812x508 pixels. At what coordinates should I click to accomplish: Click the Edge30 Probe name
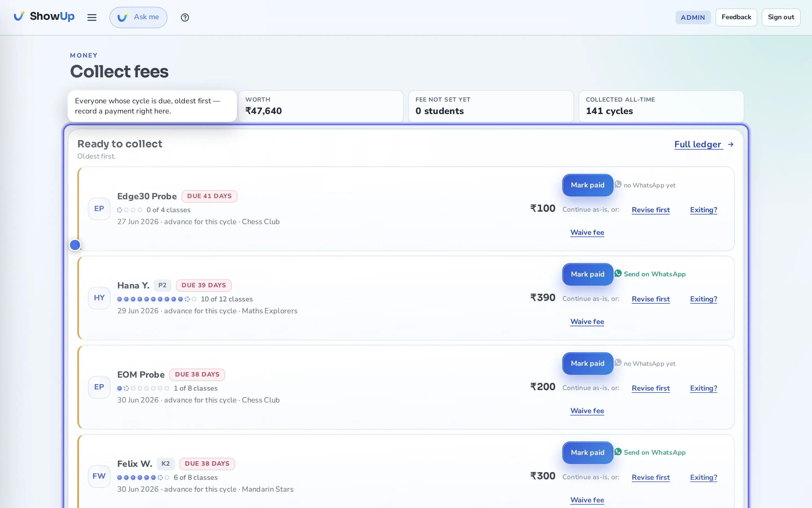pyautogui.click(x=147, y=196)
